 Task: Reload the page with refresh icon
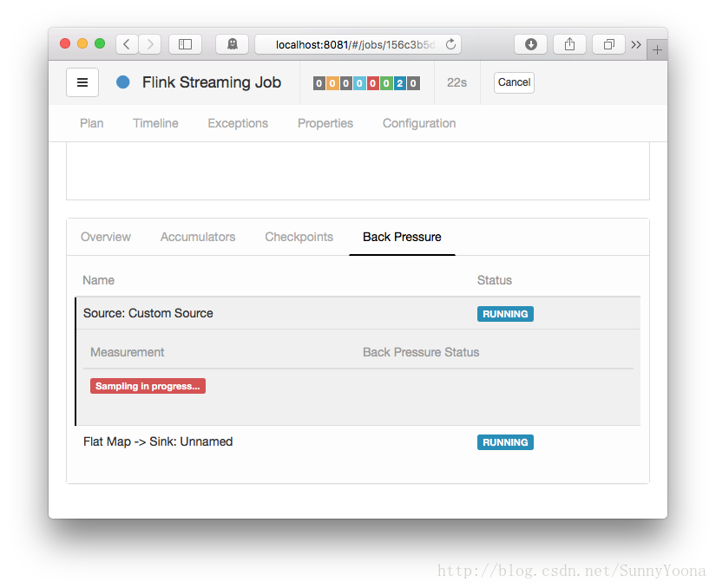point(450,44)
